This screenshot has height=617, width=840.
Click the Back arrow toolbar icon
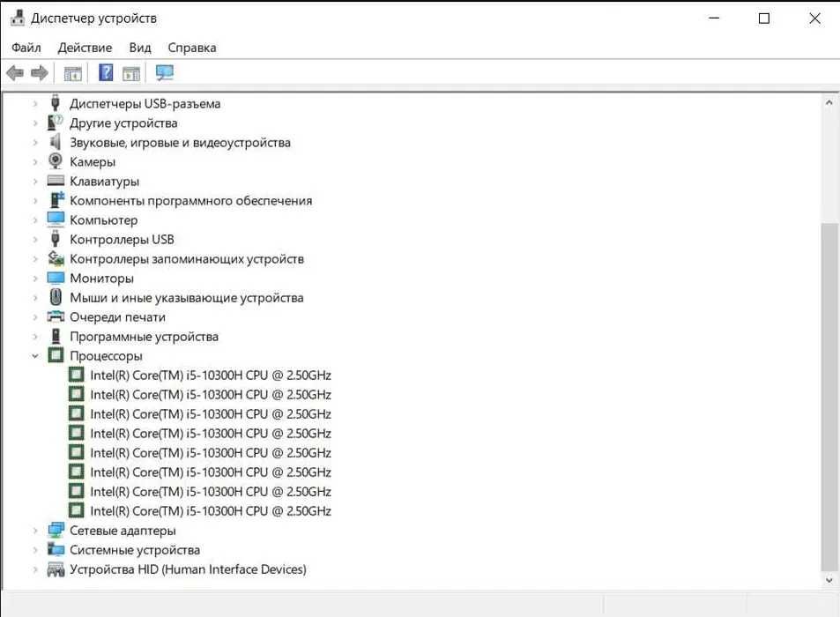(x=15, y=72)
